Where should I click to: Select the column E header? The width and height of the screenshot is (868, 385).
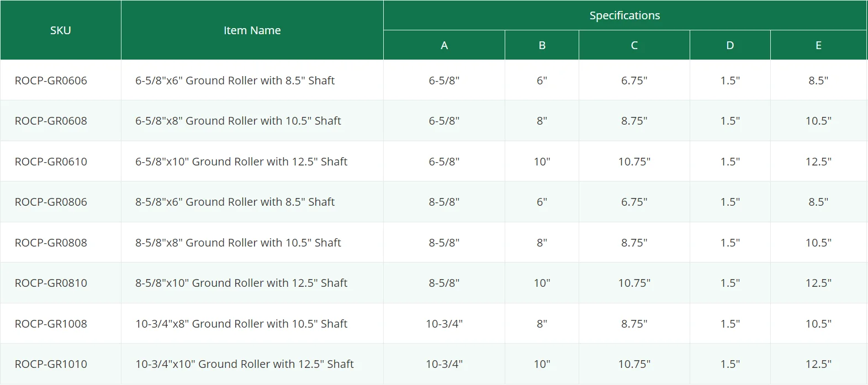point(818,45)
